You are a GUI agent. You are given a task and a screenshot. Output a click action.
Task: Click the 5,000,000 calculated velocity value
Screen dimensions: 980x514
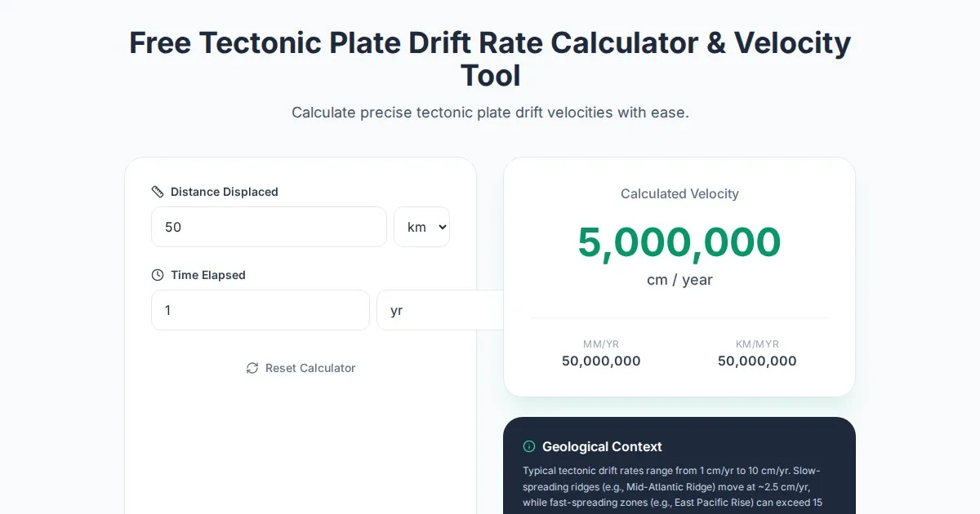tap(679, 242)
